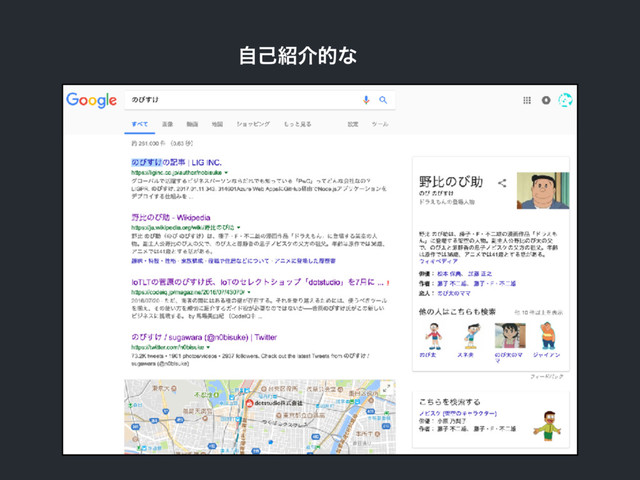This screenshot has height=480, width=640.
Task: Switch to the ショッピング tab
Action: (x=253, y=124)
